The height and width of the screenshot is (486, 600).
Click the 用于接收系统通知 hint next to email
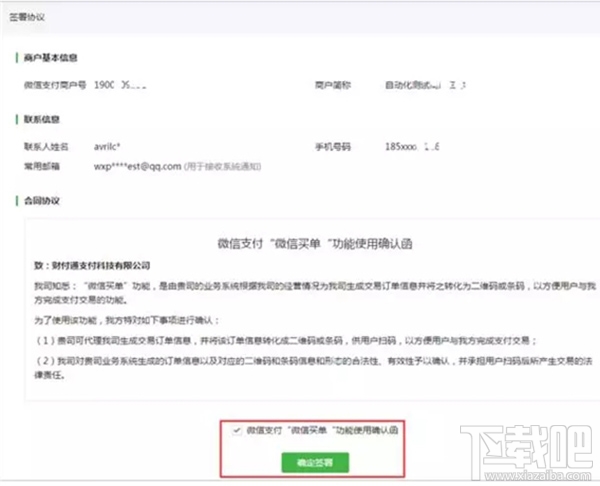(x=222, y=166)
